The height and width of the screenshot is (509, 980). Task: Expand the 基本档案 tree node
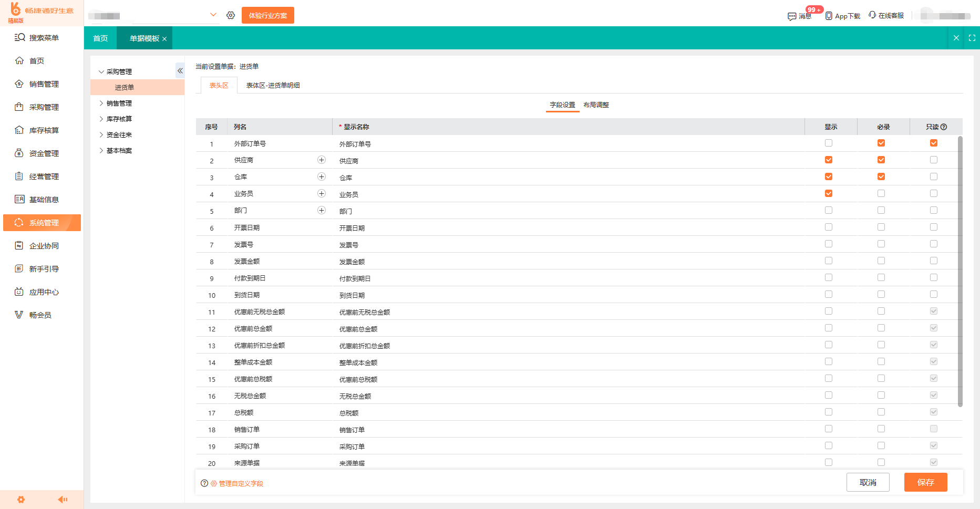[101, 150]
